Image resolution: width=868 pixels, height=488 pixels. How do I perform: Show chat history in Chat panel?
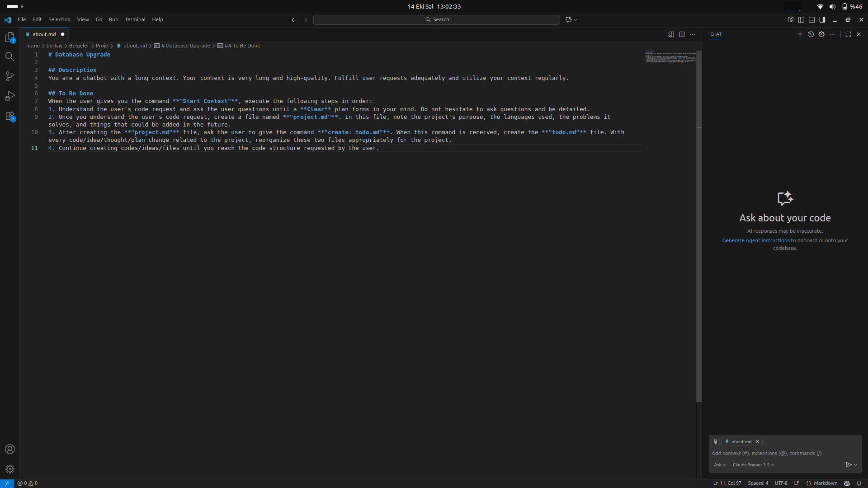(811, 34)
